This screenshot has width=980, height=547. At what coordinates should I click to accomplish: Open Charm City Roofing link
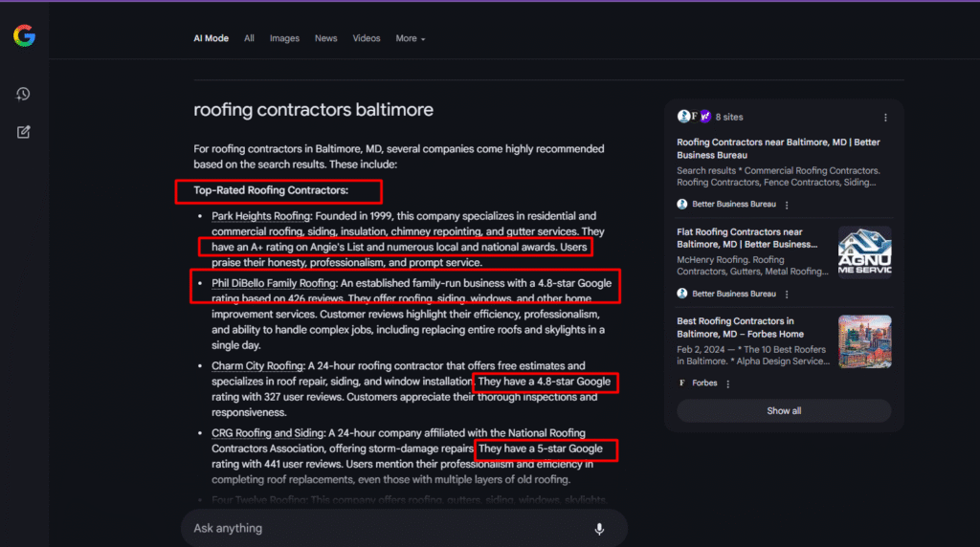[x=256, y=366]
